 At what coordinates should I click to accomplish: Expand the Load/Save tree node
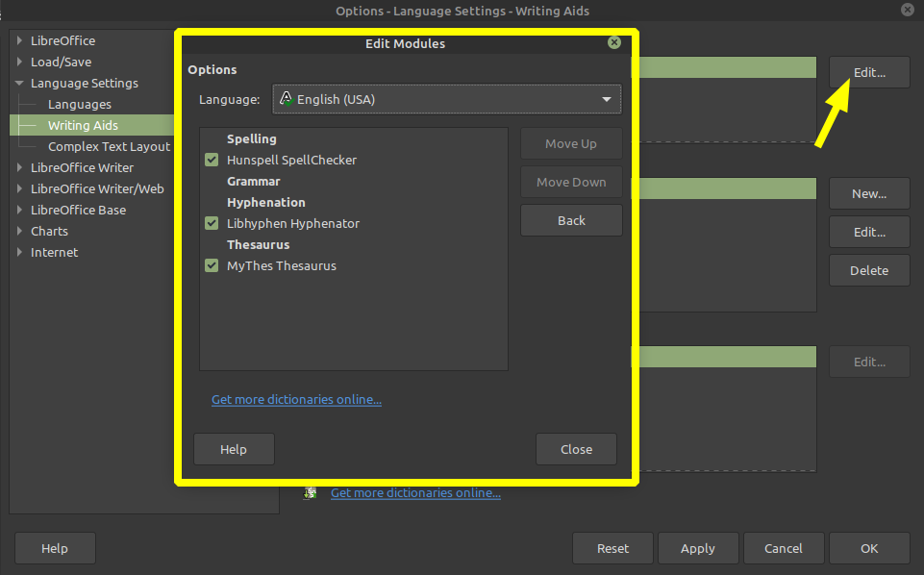pos(19,62)
